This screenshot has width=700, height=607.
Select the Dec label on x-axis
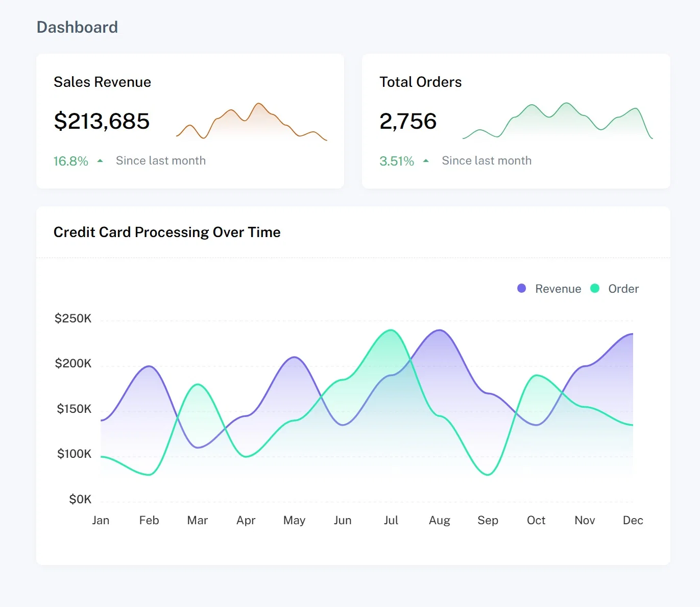633,520
